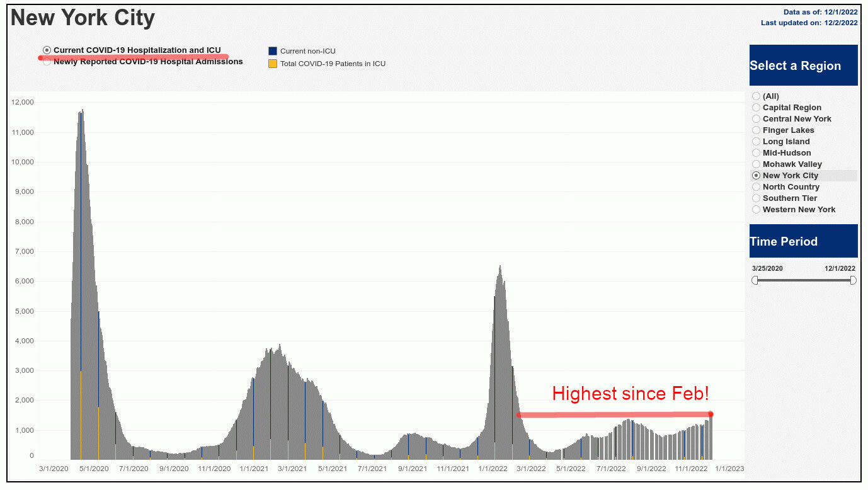Choose Western New York region

pos(756,210)
